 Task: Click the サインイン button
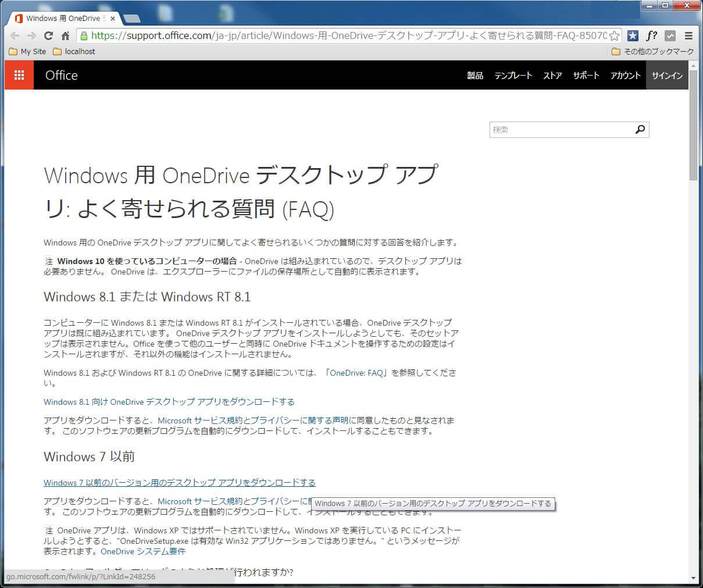coord(667,76)
